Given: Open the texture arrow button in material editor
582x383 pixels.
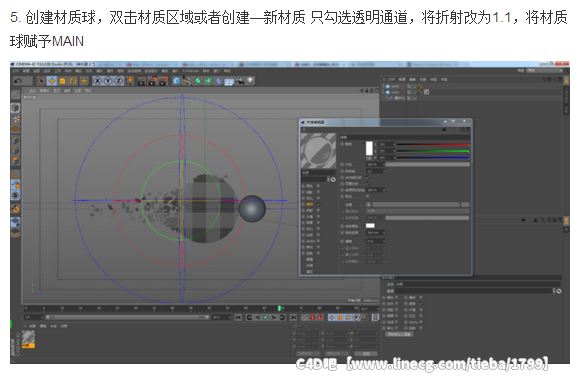Looking at the screenshot, I should (x=369, y=204).
